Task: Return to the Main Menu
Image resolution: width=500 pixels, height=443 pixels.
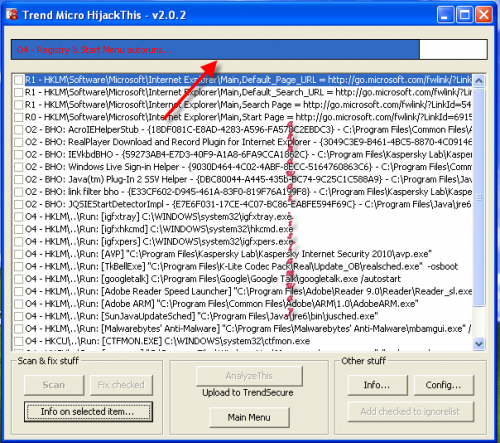Action: (249, 417)
